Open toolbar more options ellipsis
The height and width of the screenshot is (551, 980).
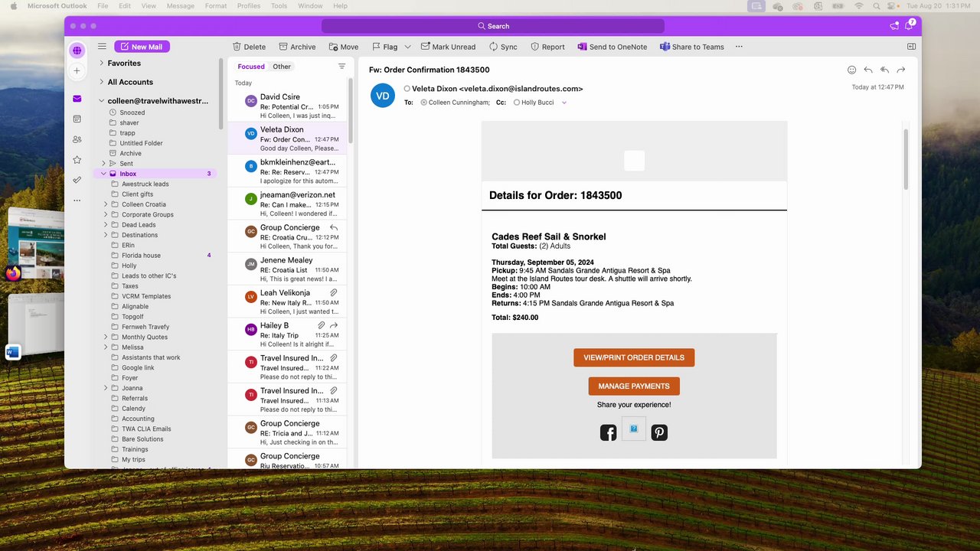tap(739, 47)
